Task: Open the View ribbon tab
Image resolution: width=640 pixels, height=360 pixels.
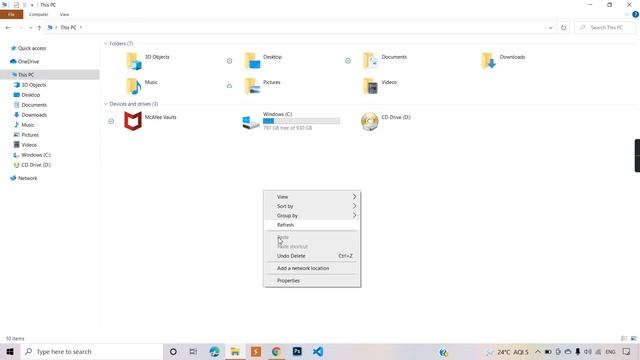Action: click(x=64, y=14)
